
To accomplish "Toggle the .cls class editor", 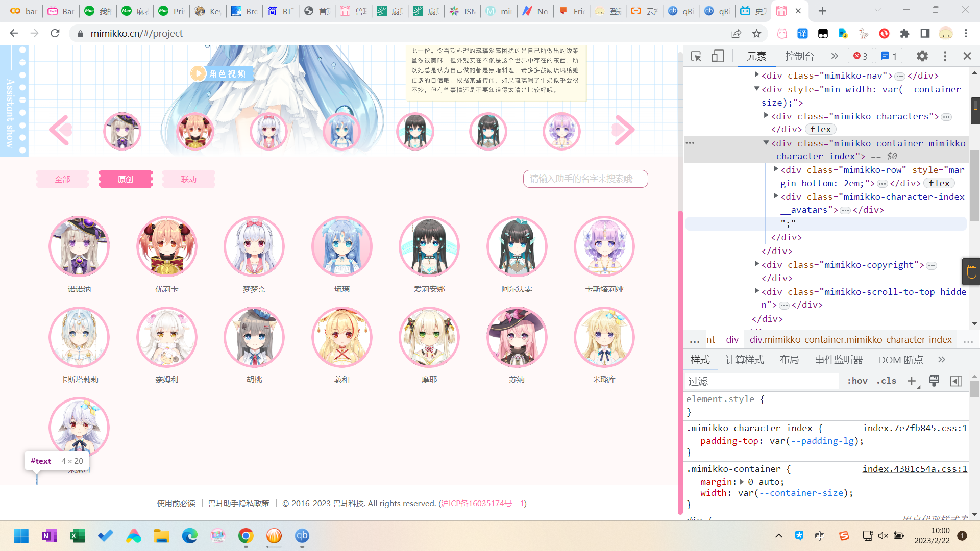I will [887, 381].
